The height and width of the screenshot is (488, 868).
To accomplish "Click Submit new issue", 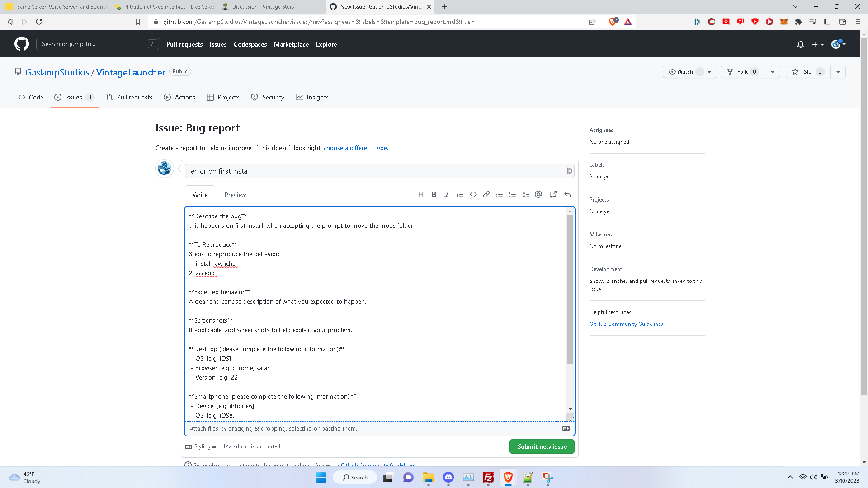I will (x=542, y=446).
